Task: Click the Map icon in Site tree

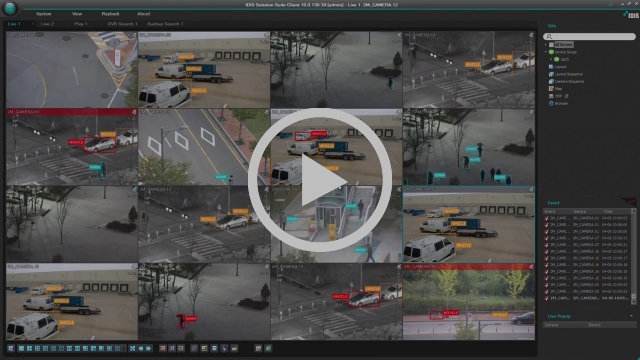Action: pos(551,89)
